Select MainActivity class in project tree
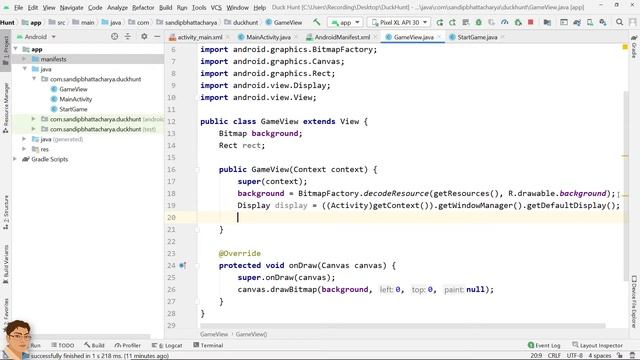This screenshot has width=640, height=360. 76,99
